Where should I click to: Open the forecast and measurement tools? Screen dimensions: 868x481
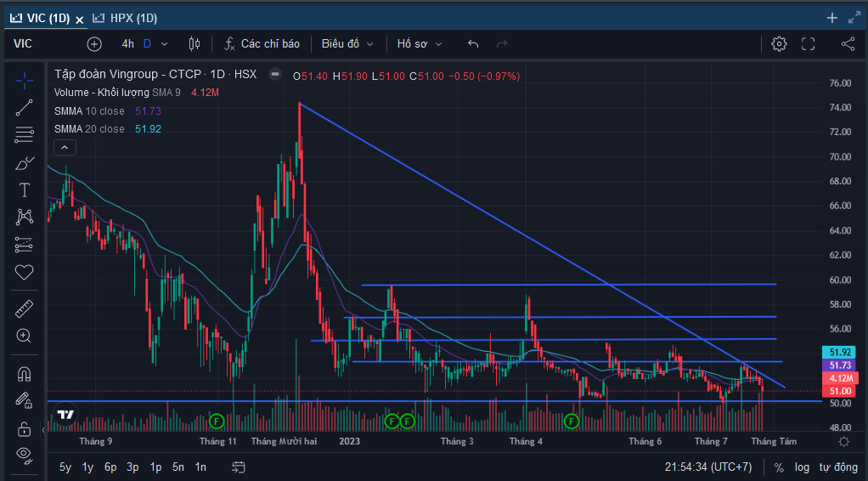(x=25, y=245)
